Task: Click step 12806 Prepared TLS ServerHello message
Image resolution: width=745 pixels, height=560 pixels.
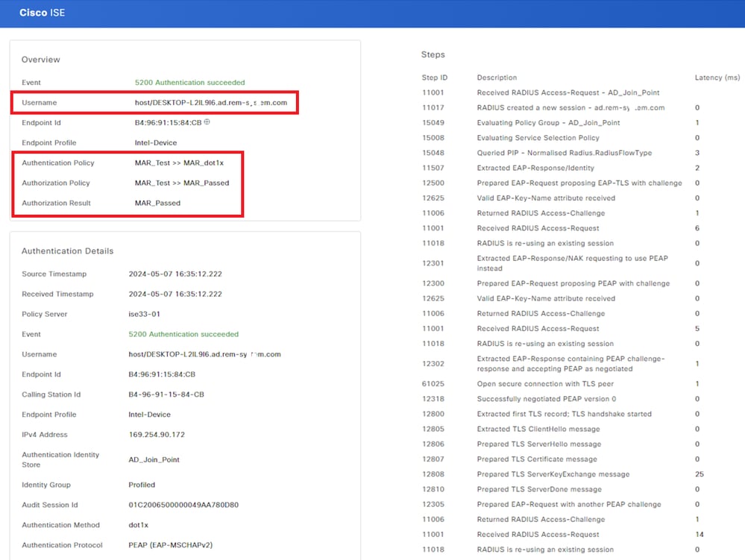Action: (538, 444)
